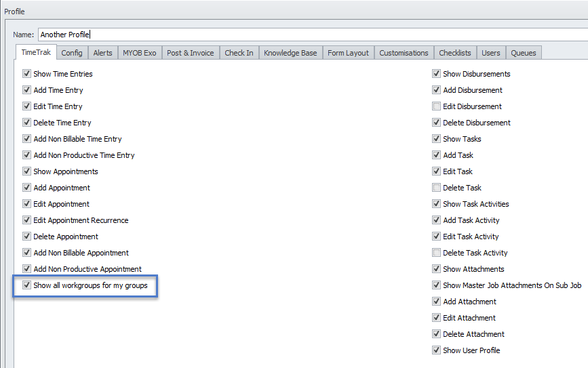Open the Customisations tab
The width and height of the screenshot is (588, 368).
404,53
